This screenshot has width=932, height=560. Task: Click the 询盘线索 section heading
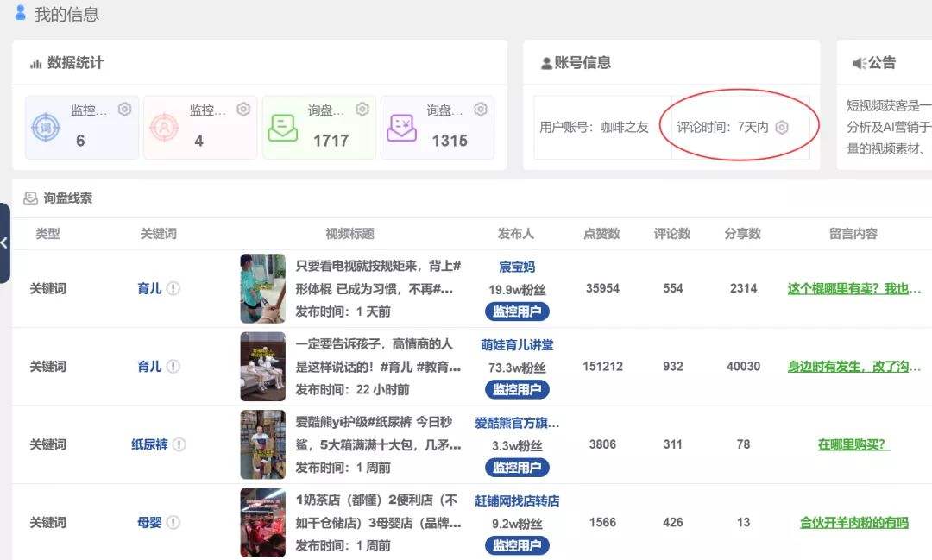[68, 198]
